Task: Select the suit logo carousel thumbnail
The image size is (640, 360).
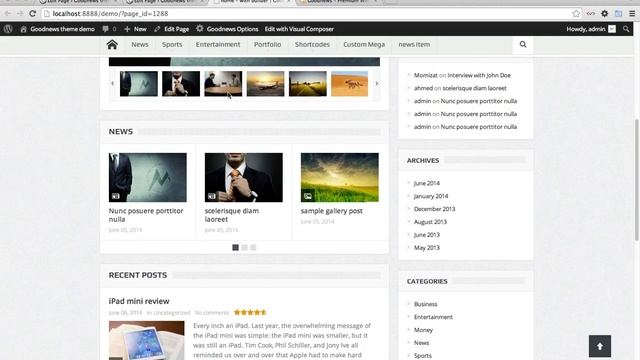Action: tap(139, 84)
